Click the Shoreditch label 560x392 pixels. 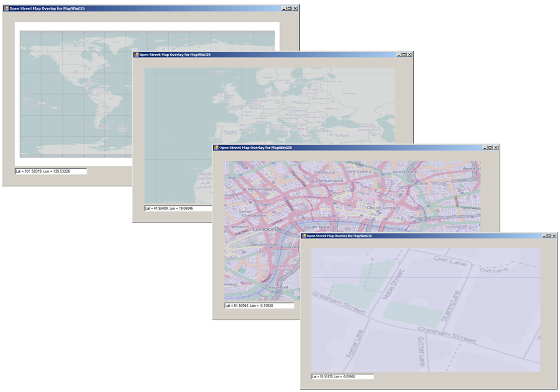click(405, 172)
